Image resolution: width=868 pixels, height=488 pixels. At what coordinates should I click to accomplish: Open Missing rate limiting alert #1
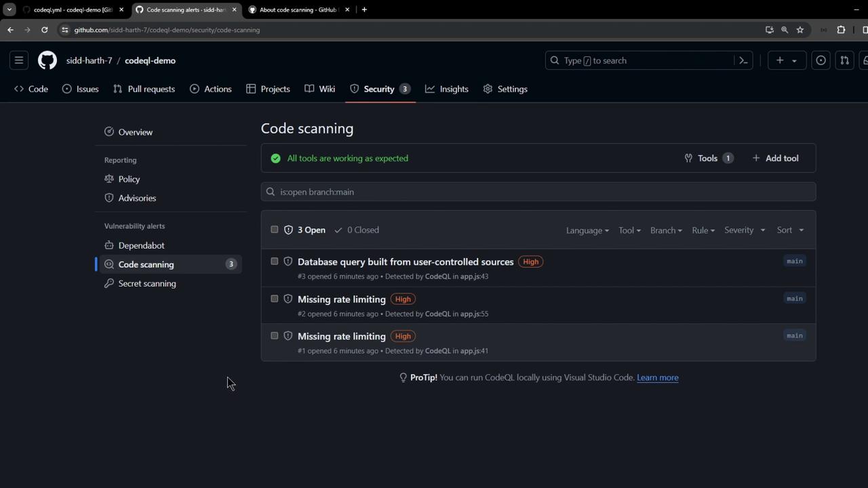tap(342, 336)
